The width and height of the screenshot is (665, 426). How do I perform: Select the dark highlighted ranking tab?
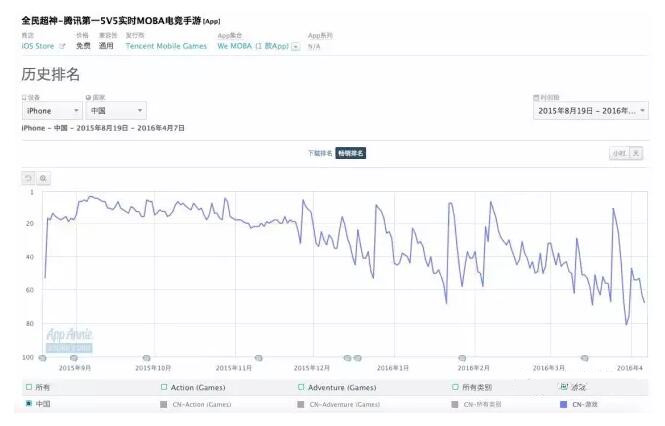click(351, 153)
